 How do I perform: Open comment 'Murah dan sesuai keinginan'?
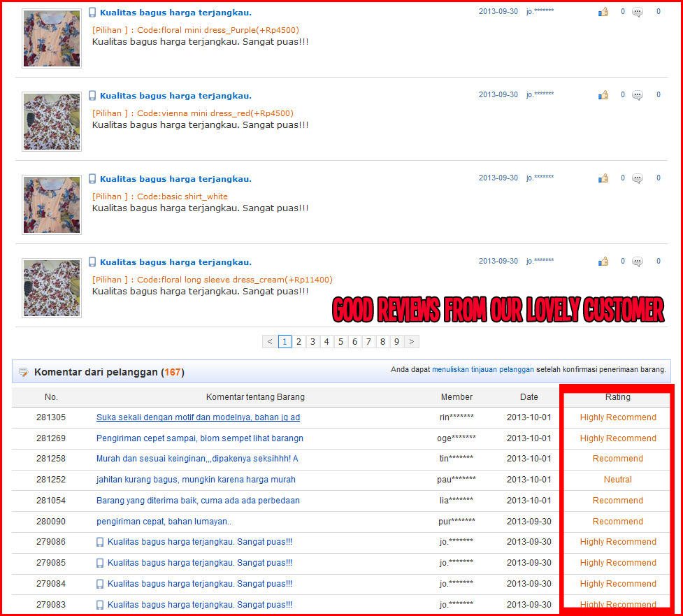[x=197, y=459]
